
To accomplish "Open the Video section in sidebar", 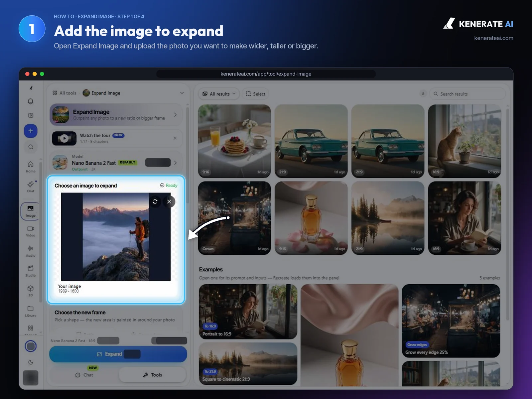I will pos(31,231).
